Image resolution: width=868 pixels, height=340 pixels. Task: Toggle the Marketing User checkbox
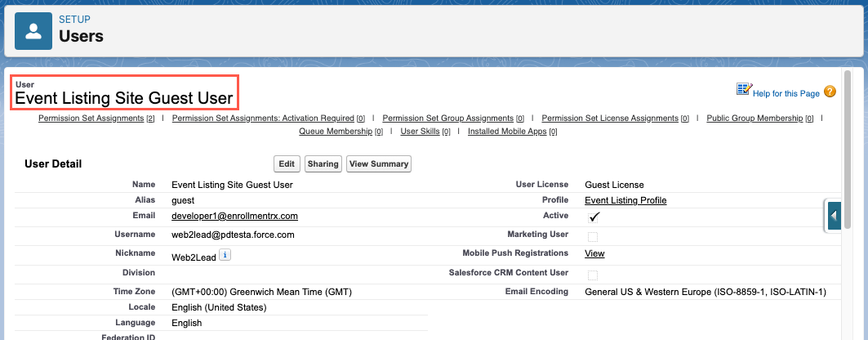[593, 236]
